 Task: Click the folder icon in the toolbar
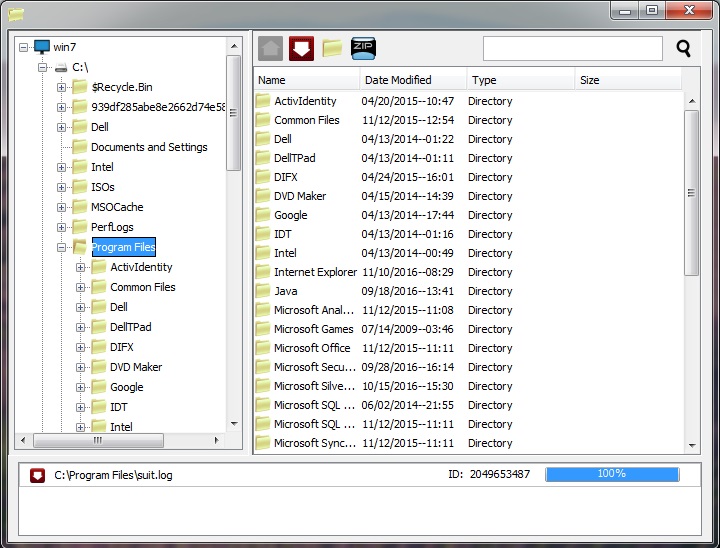tap(332, 48)
